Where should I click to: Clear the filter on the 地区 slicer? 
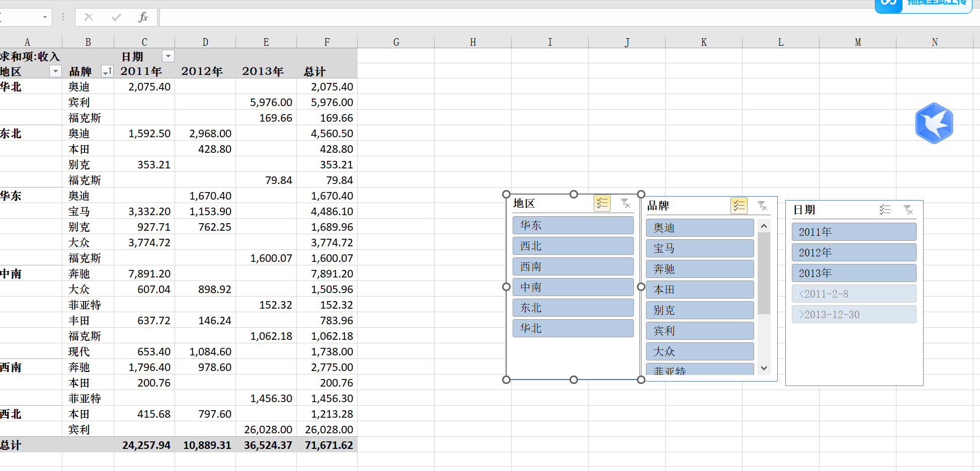pyautogui.click(x=625, y=203)
